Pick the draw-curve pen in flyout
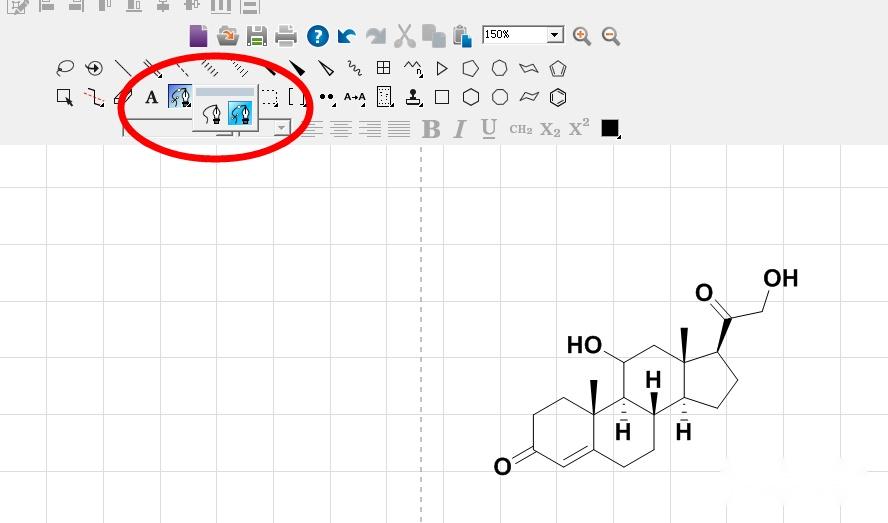 coord(211,114)
